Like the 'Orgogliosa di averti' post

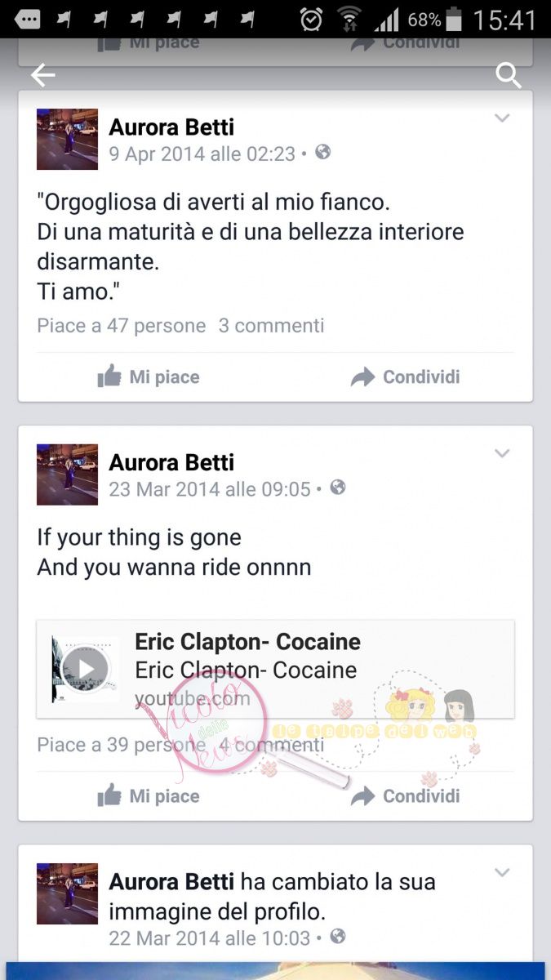148,376
